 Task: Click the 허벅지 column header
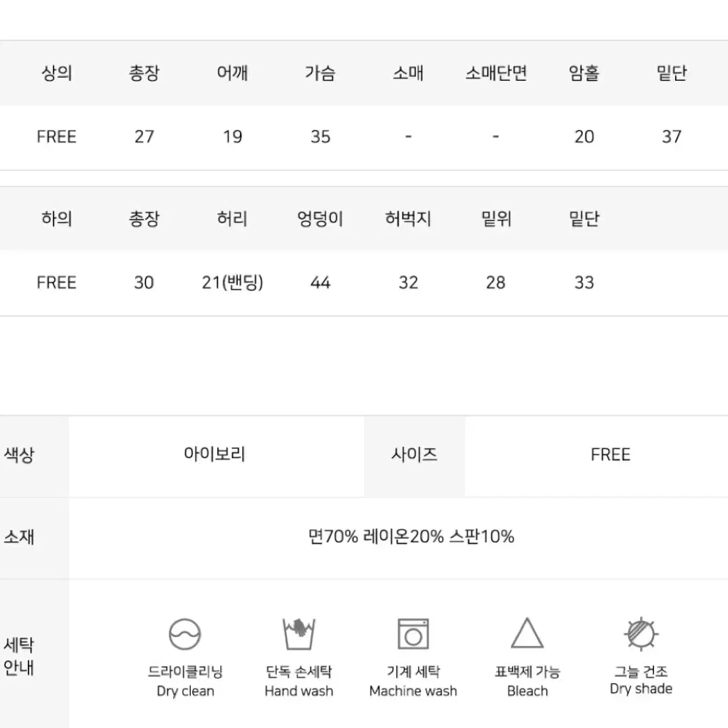408,218
